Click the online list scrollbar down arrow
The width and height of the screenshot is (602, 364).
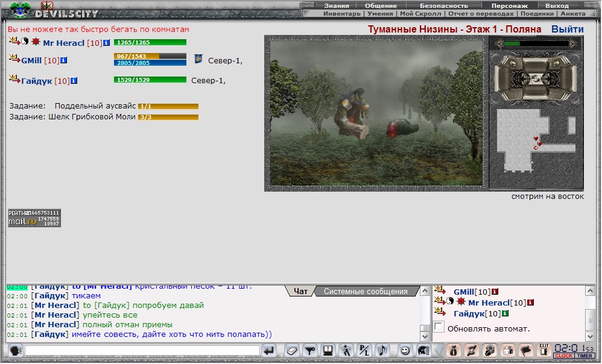590,336
